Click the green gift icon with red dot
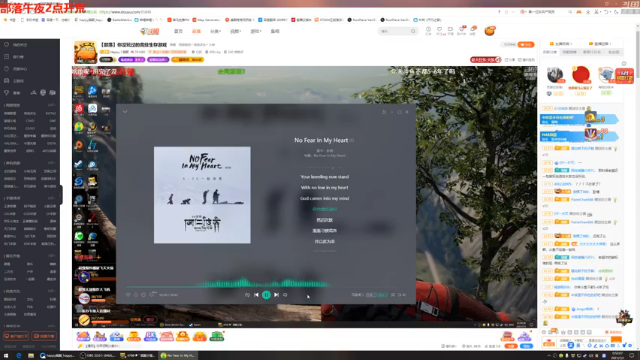 [x=217, y=336]
